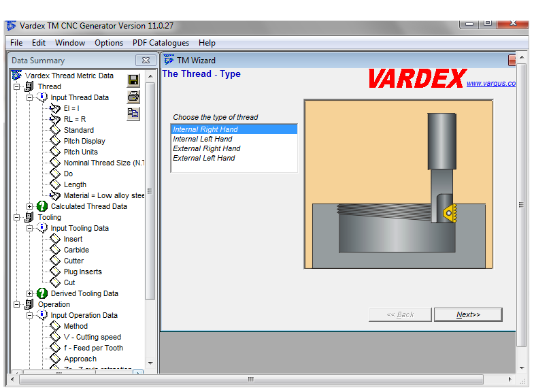Collapse the Input Tooling Data node
Screen dimensions: 534x392
pos(30,228)
